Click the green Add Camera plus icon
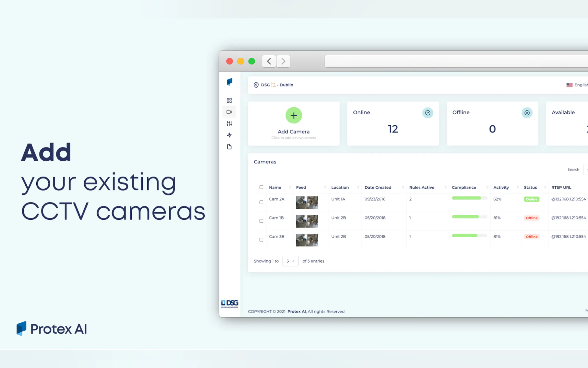The width and height of the screenshot is (588, 368). coord(293,115)
